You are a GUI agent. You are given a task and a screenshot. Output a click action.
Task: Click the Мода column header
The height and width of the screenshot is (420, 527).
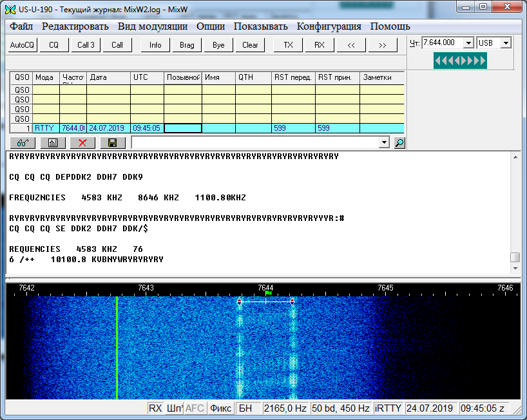(x=46, y=77)
